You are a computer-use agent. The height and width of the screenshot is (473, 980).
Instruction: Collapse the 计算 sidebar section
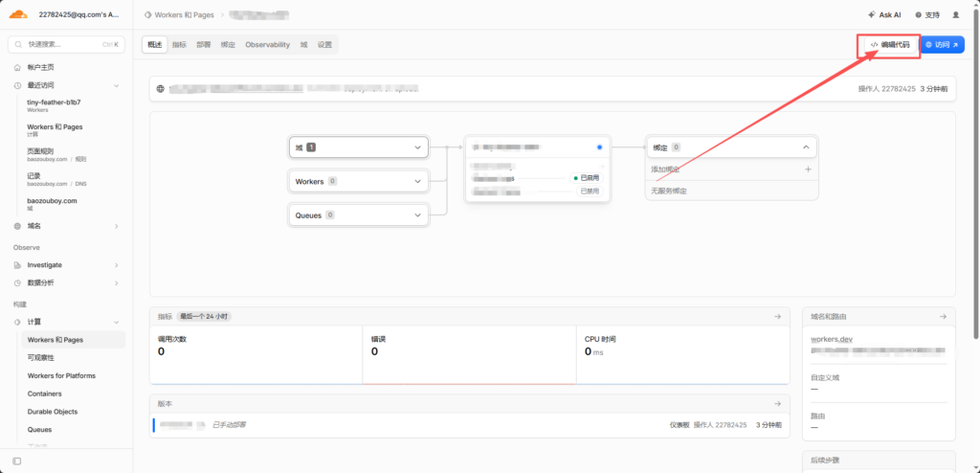click(116, 323)
